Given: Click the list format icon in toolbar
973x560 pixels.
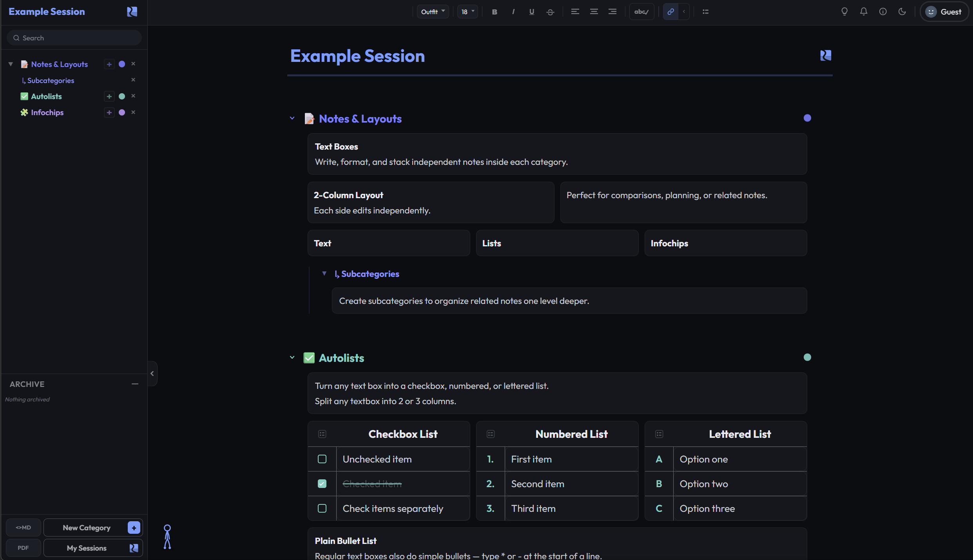Looking at the screenshot, I should [705, 12].
